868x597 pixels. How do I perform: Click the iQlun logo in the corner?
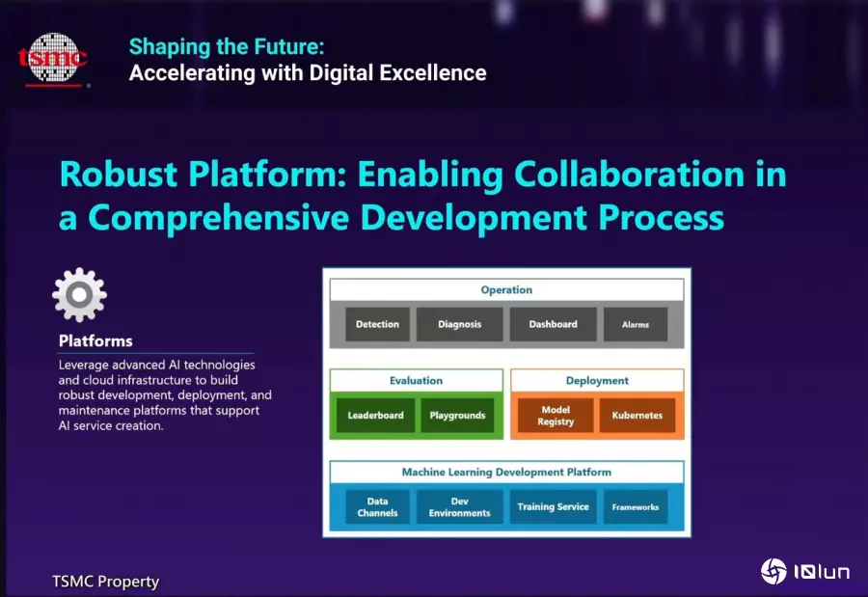[x=805, y=571]
